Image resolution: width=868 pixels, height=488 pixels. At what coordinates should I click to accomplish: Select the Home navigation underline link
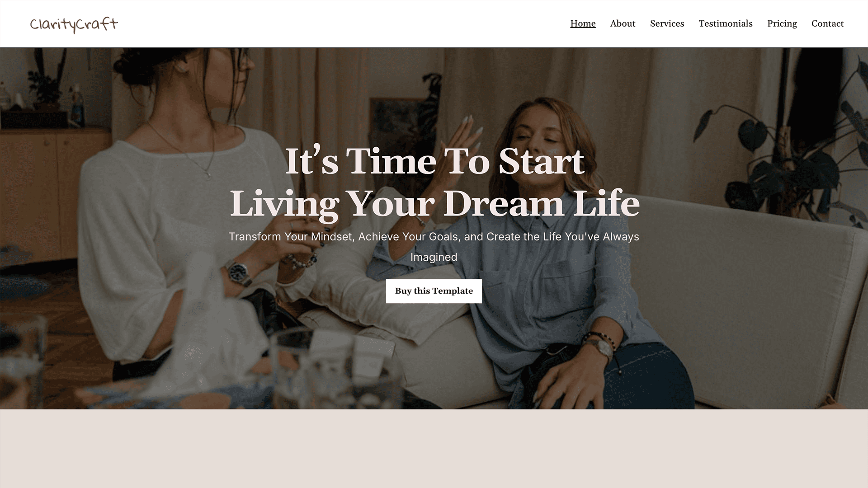point(582,23)
